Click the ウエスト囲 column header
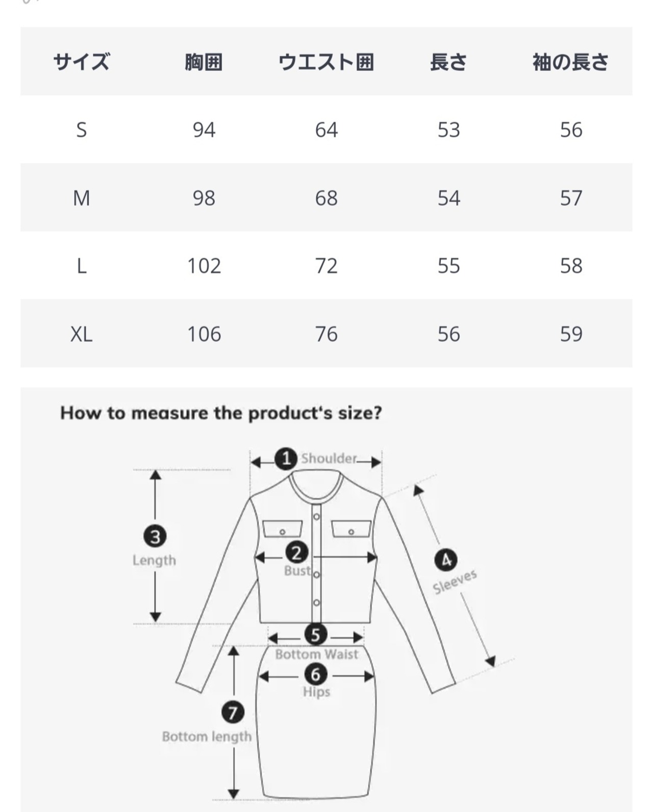Image resolution: width=653 pixels, height=812 pixels. tap(326, 62)
